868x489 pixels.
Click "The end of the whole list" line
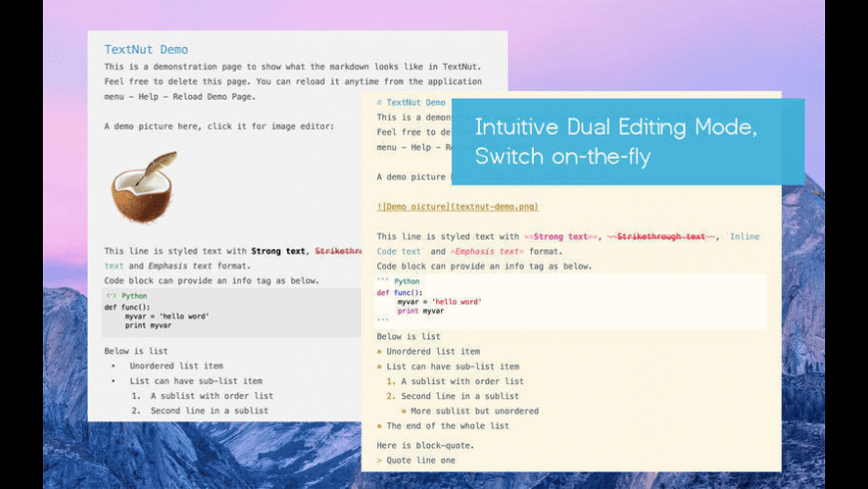[x=448, y=426]
